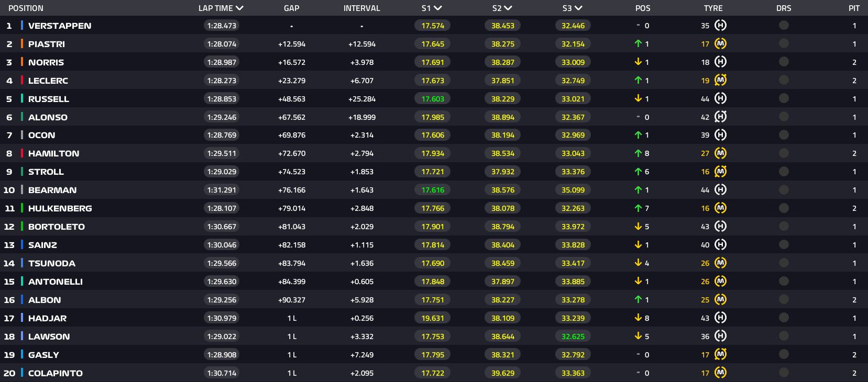Click the INTERVAL column header

[361, 8]
